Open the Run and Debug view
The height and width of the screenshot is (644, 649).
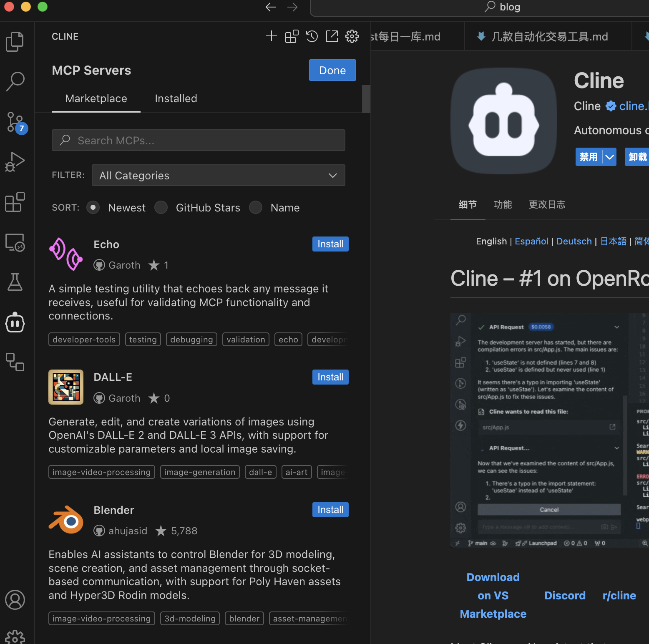(x=15, y=162)
